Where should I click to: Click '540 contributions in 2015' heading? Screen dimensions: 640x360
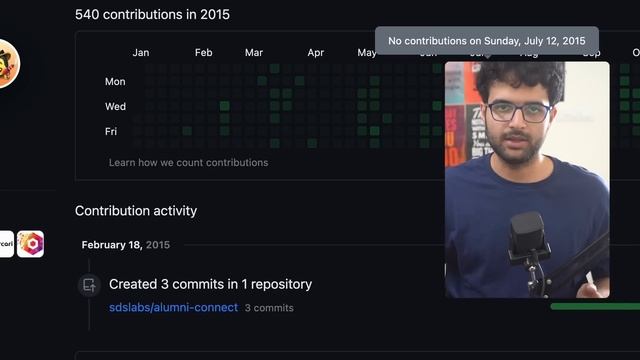point(152,15)
